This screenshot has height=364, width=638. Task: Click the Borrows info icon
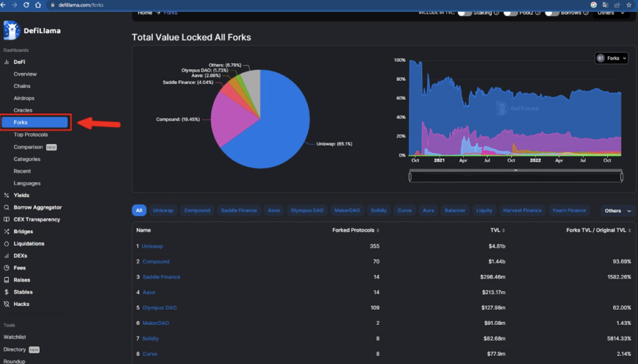(x=586, y=13)
